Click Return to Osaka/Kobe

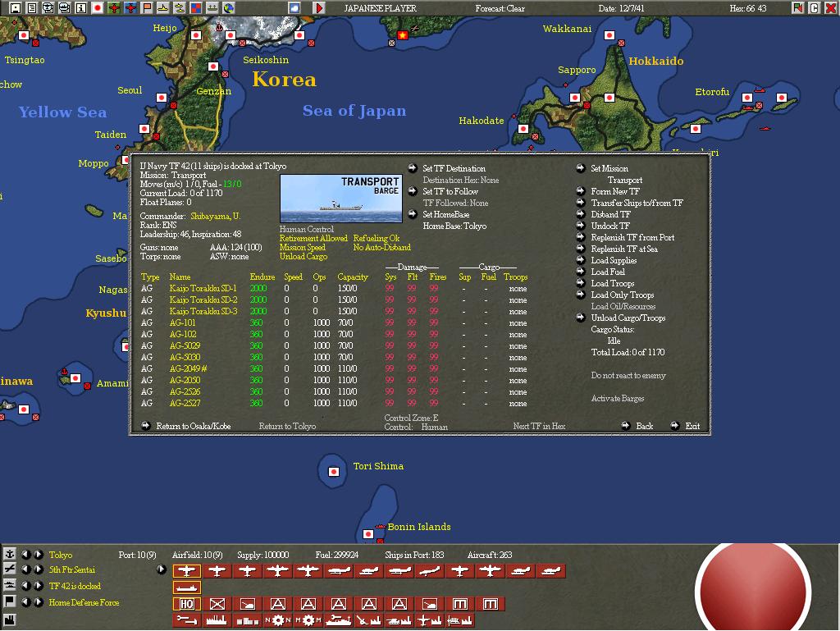pyautogui.click(x=194, y=427)
